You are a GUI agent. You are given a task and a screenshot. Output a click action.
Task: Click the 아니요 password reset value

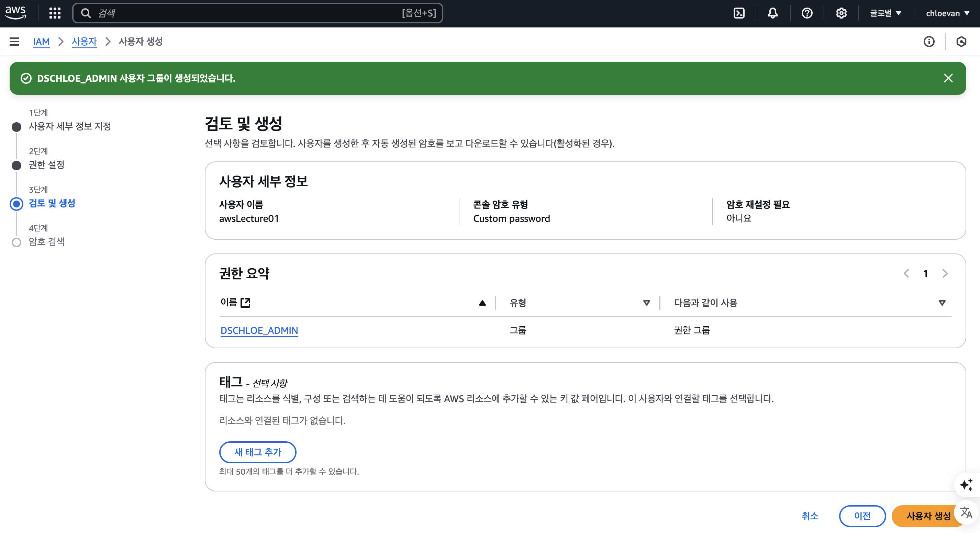point(738,218)
